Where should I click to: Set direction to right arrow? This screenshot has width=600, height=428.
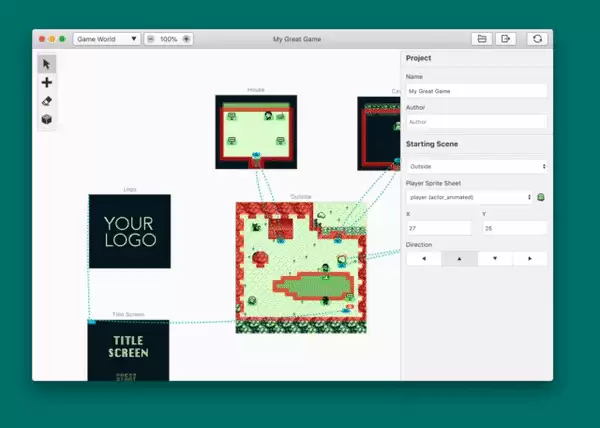[x=530, y=259]
